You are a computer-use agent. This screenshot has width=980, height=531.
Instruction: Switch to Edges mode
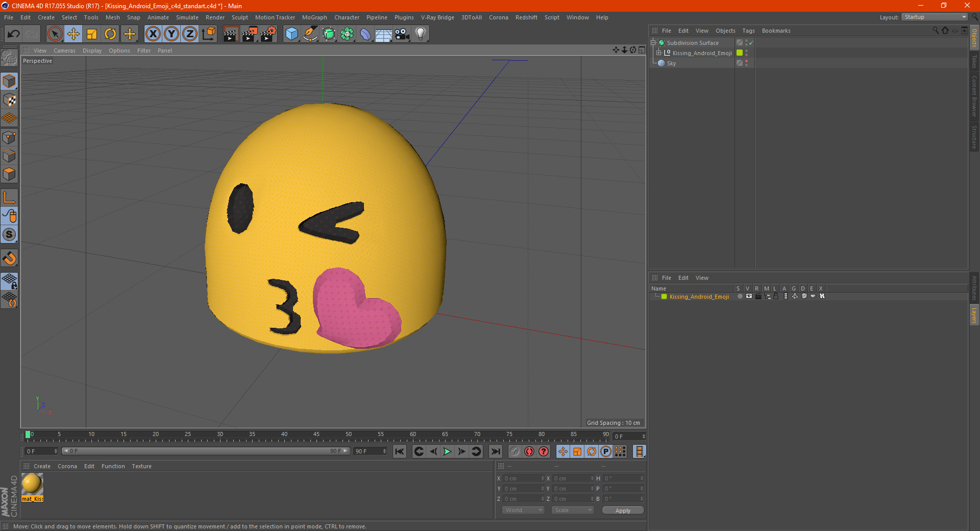(10, 156)
